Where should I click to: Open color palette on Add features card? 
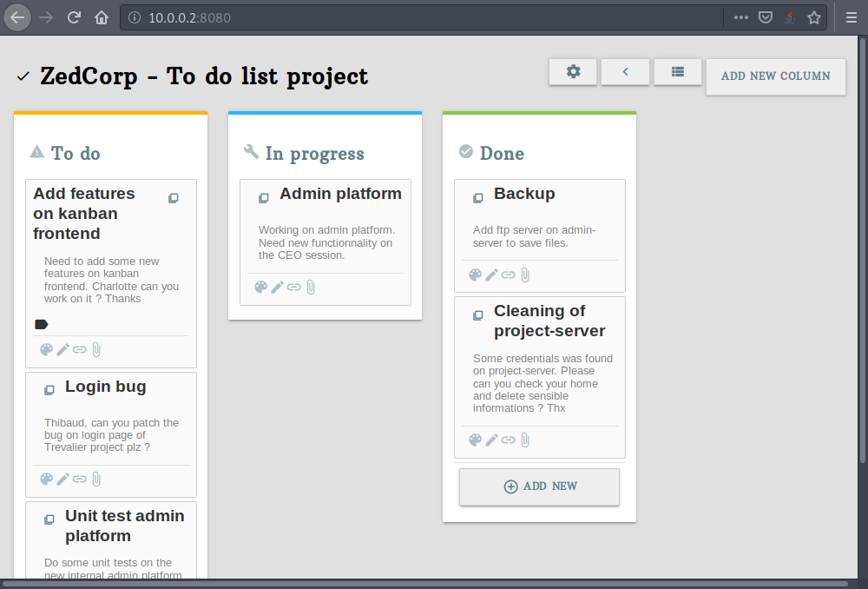[47, 349]
